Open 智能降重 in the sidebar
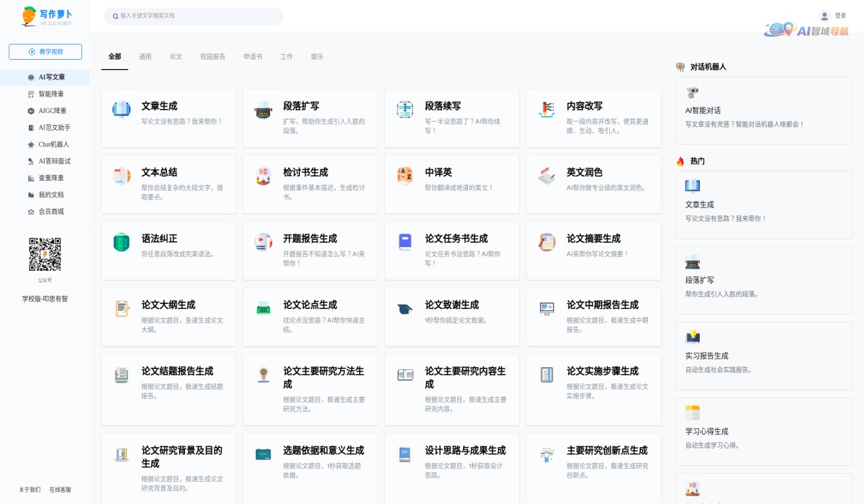Screen dimensions: 864x504 click(50, 94)
